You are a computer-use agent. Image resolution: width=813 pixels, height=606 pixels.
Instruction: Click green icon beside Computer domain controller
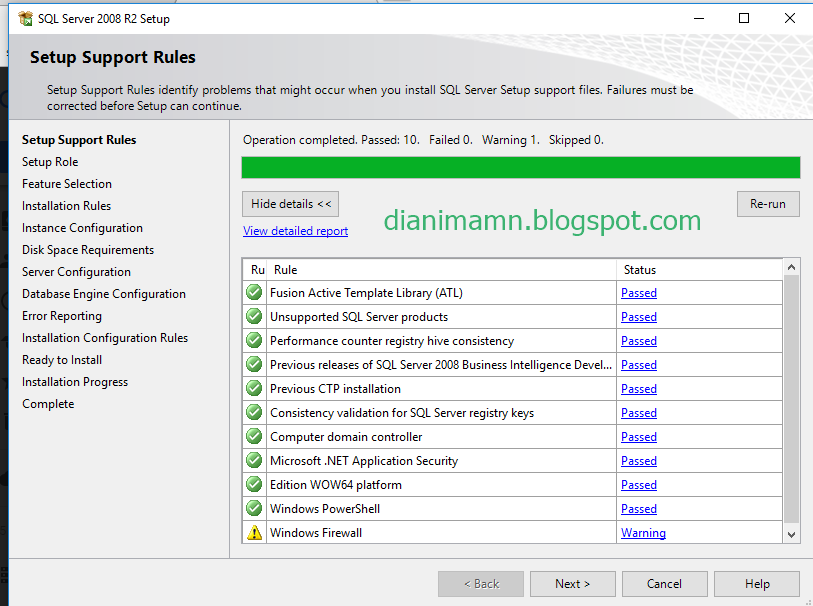point(253,436)
